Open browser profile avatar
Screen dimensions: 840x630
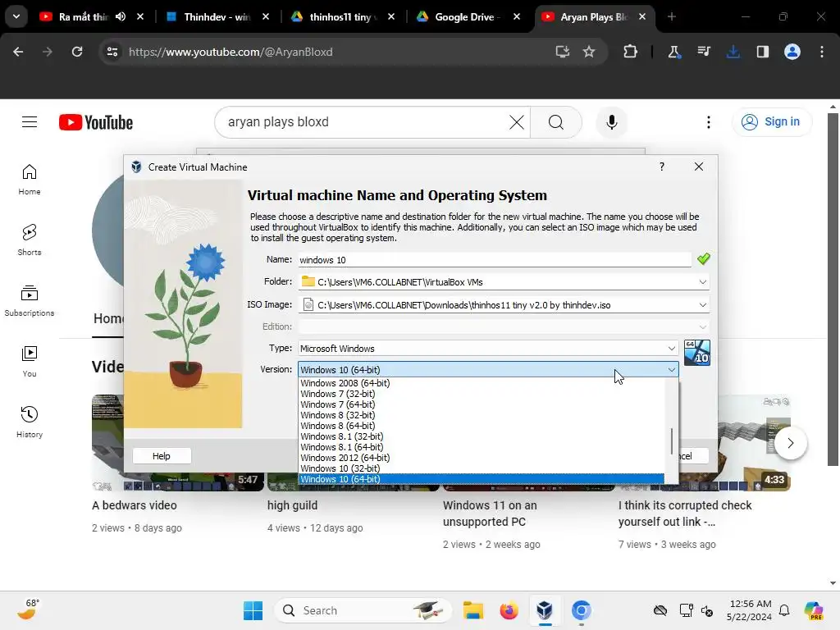792,52
